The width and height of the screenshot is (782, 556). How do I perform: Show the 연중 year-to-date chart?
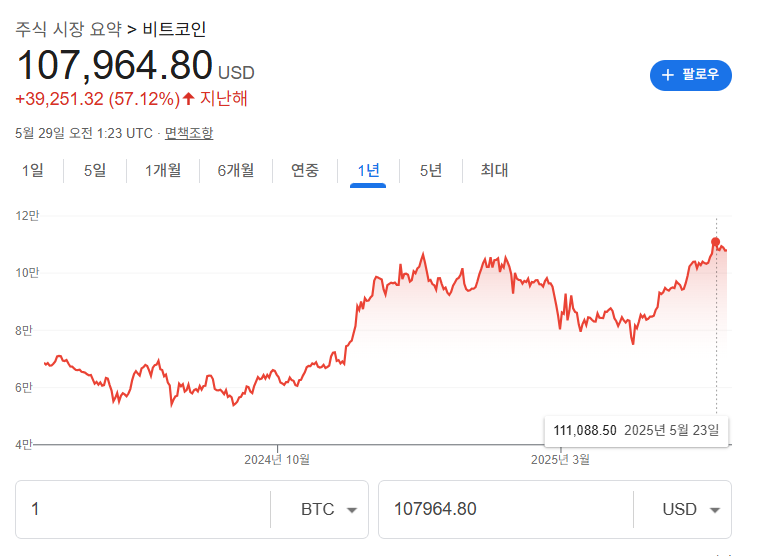point(305,171)
